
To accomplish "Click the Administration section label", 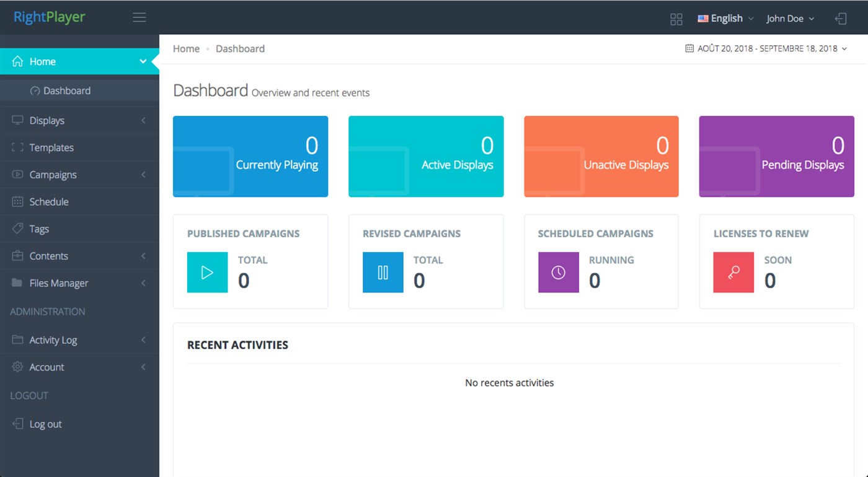I will click(x=48, y=312).
